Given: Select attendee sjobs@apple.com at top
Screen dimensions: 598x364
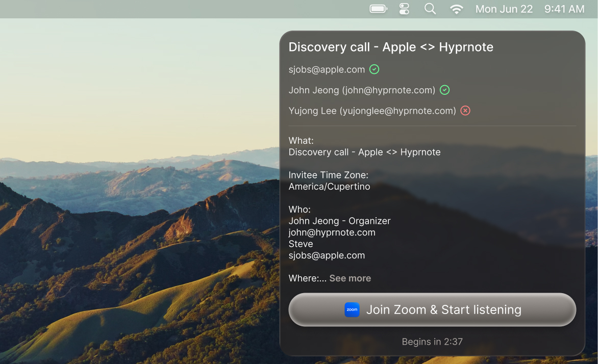Looking at the screenshot, I should 327,69.
